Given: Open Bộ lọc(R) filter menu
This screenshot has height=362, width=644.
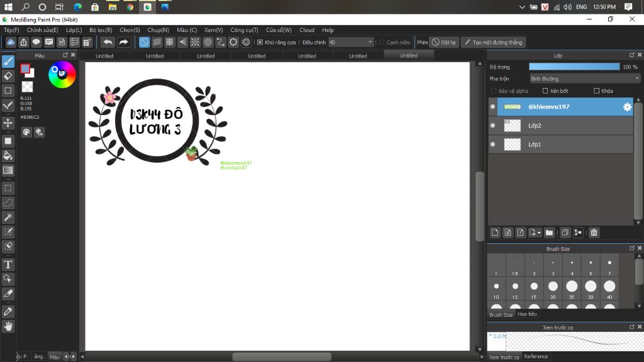Looking at the screenshot, I should click(x=101, y=30).
